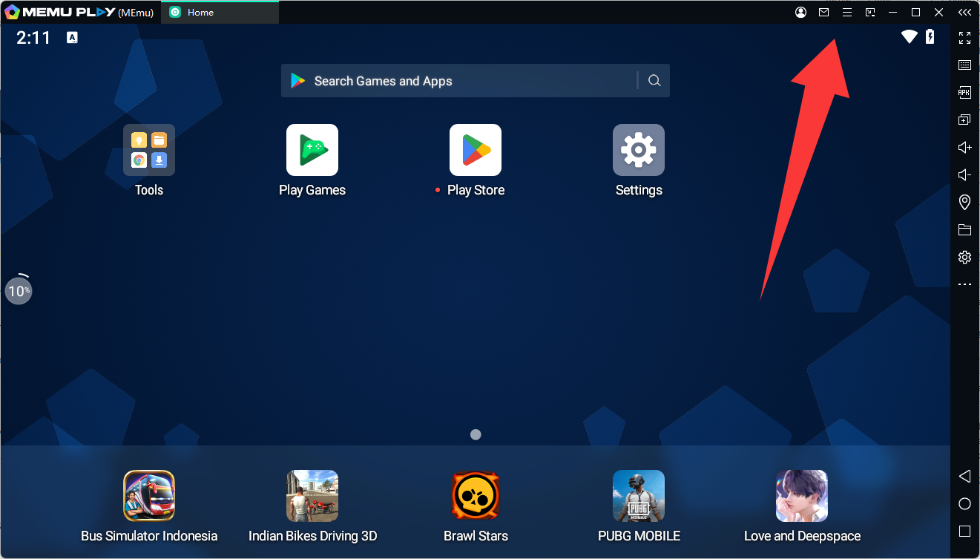Open keyboard mapping in sidebar
This screenshot has width=980, height=559.
(x=964, y=65)
